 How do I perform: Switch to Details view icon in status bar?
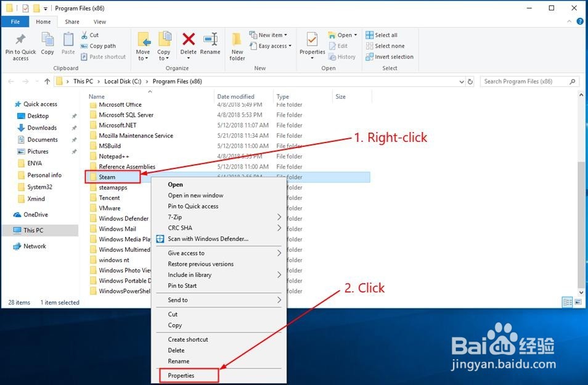568,302
